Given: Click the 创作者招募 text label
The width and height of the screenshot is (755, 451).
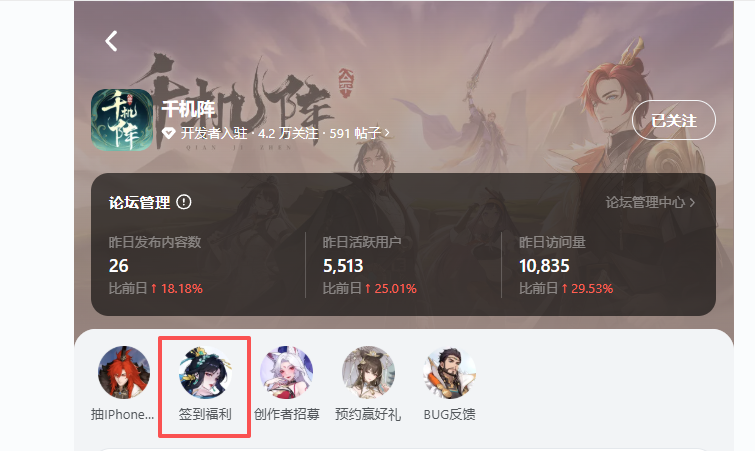Looking at the screenshot, I should click(286, 414).
